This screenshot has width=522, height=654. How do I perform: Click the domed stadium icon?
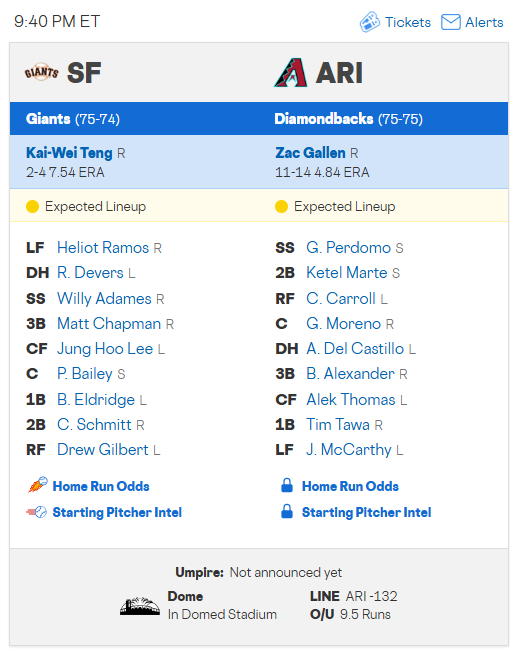140,606
